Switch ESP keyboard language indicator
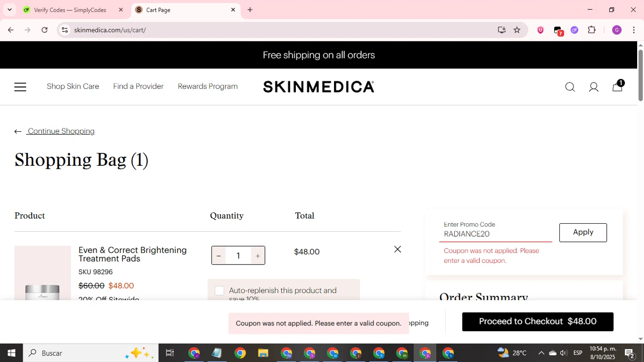This screenshot has height=362, width=644. pyautogui.click(x=578, y=353)
